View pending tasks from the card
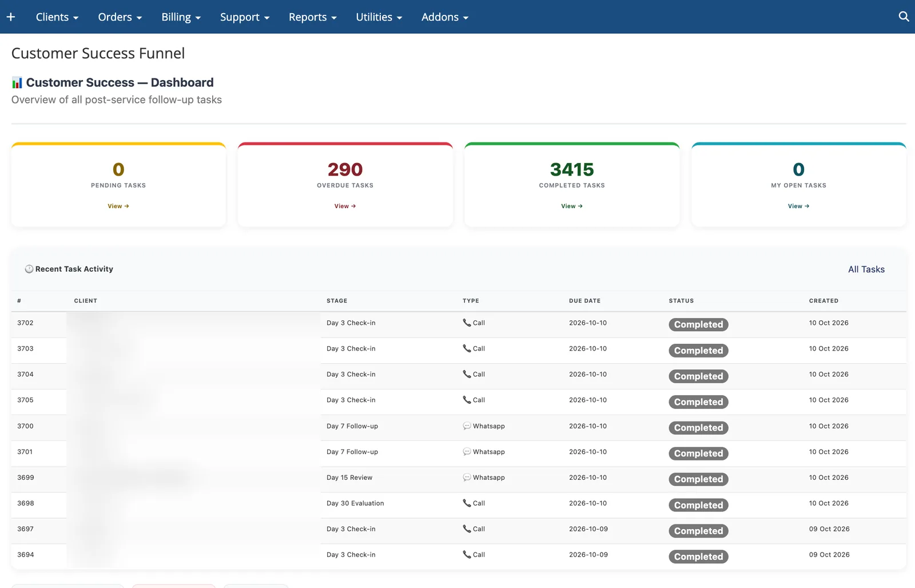 pyautogui.click(x=118, y=206)
